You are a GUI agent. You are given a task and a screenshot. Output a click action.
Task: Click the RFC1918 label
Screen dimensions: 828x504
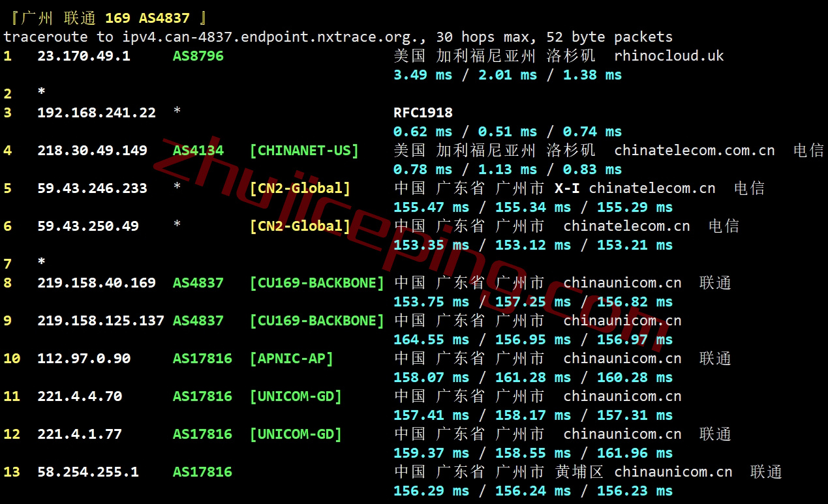[x=423, y=113]
